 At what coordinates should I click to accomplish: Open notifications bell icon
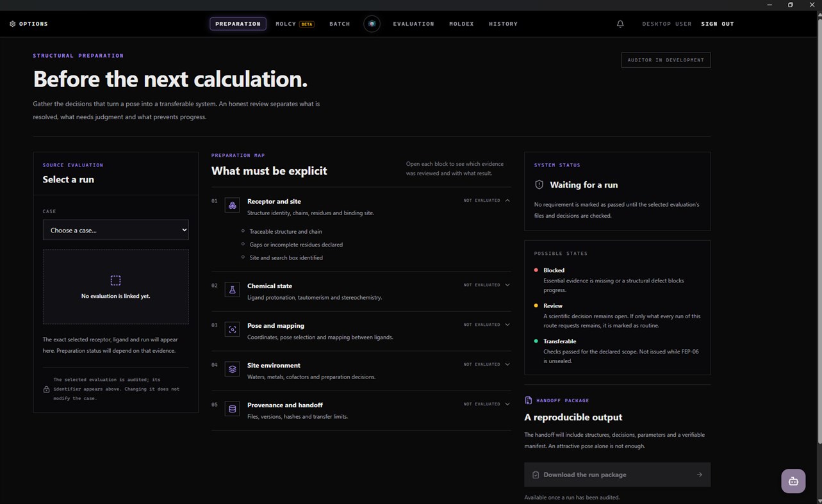point(620,24)
